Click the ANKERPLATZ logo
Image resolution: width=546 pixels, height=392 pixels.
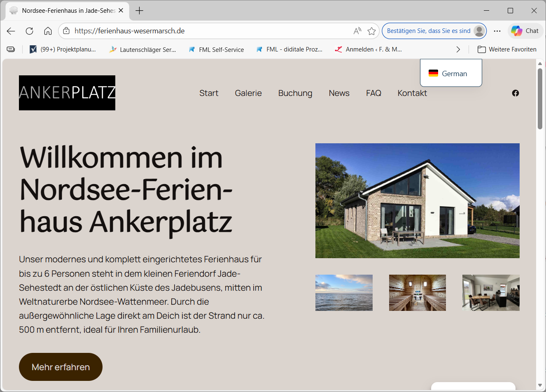(x=67, y=93)
